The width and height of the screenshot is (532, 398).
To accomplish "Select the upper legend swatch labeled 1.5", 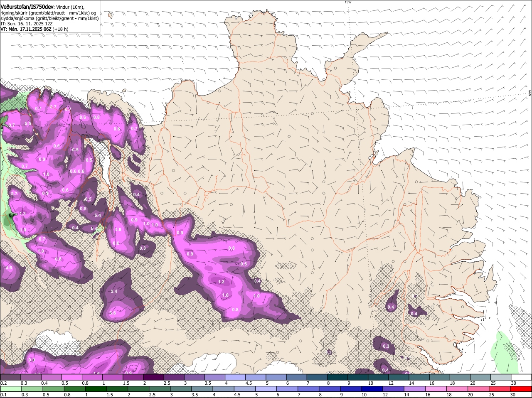I will 133,377.
